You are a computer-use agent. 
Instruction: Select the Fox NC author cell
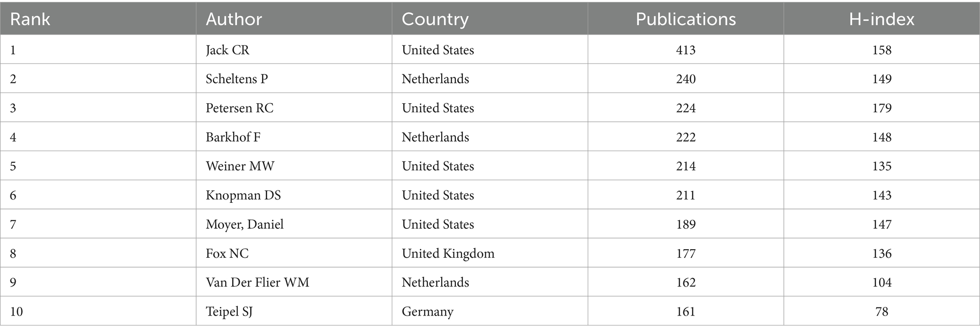click(227, 253)
